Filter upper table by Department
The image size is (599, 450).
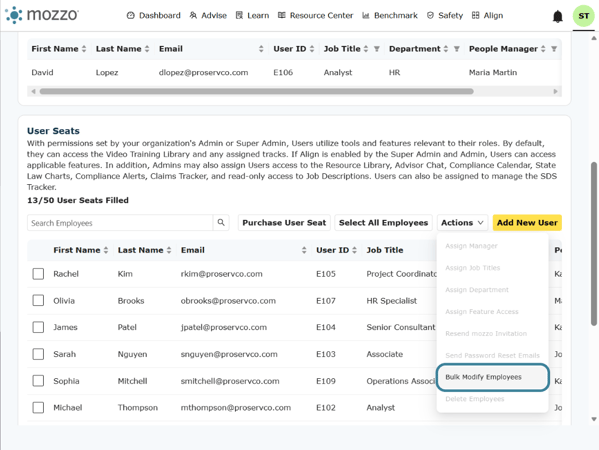[x=457, y=49]
